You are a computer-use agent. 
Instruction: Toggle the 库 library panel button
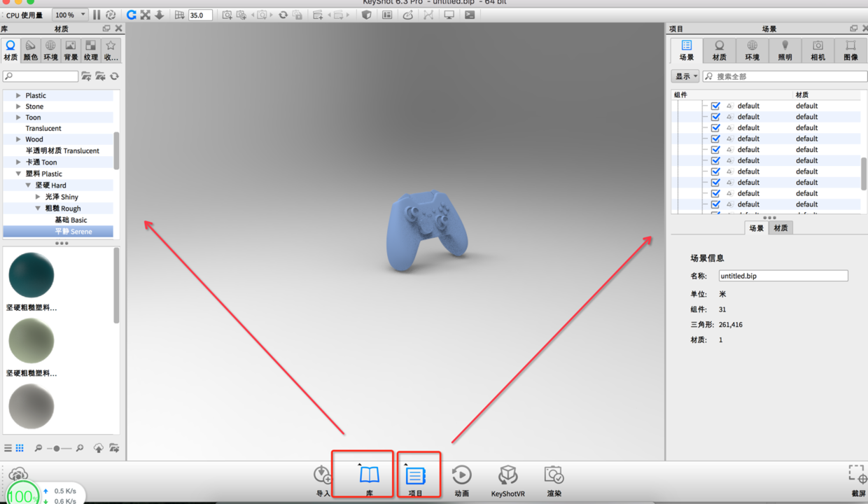click(369, 480)
